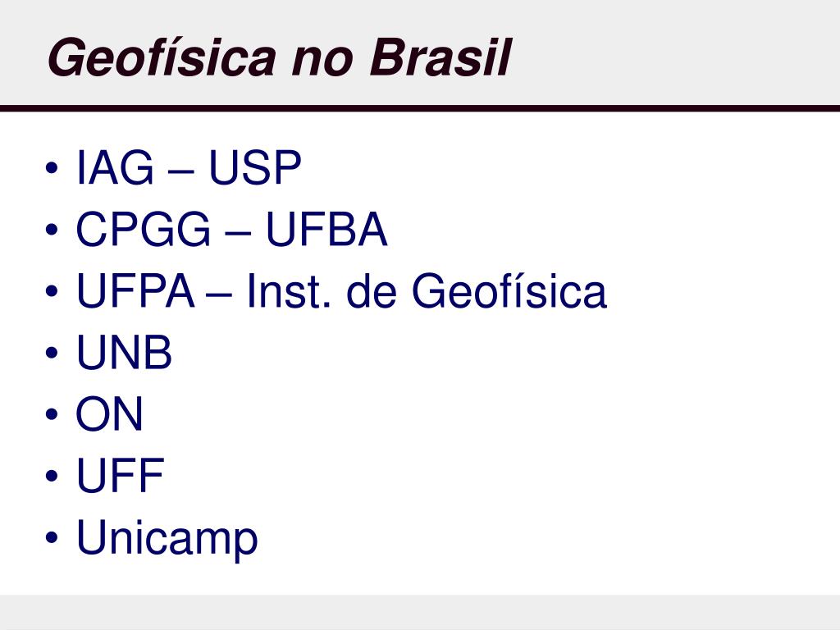Click the CPGG – UFBA list item
The width and height of the screenshot is (840, 630).
pos(231,230)
